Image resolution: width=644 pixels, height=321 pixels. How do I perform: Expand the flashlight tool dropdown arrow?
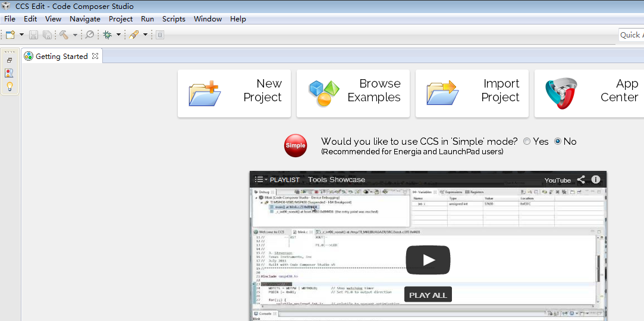(146, 35)
